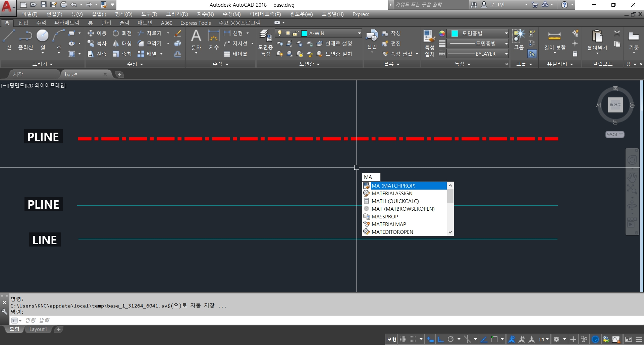Click the 문자 (Text) tool

(x=196, y=40)
